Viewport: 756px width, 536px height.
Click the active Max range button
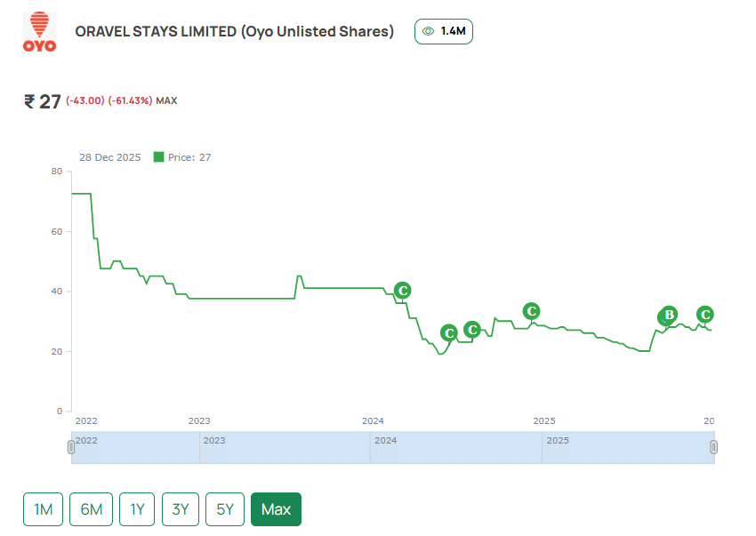pyautogui.click(x=276, y=509)
